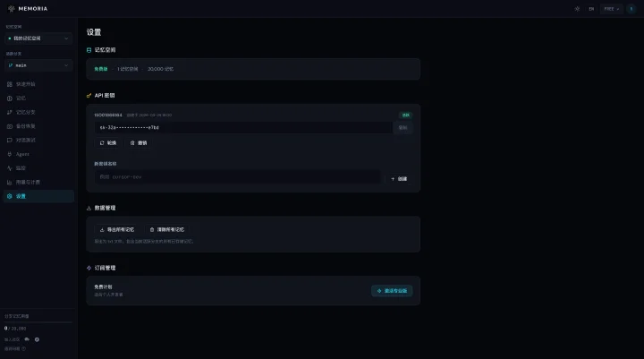
Task: Focus the new key name input field
Action: pos(237,177)
